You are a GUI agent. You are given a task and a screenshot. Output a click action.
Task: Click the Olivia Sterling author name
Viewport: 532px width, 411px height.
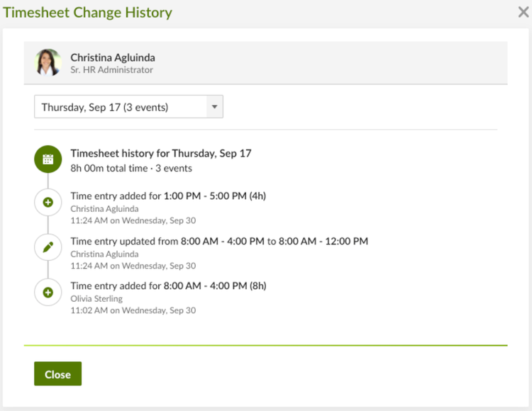[x=96, y=298]
